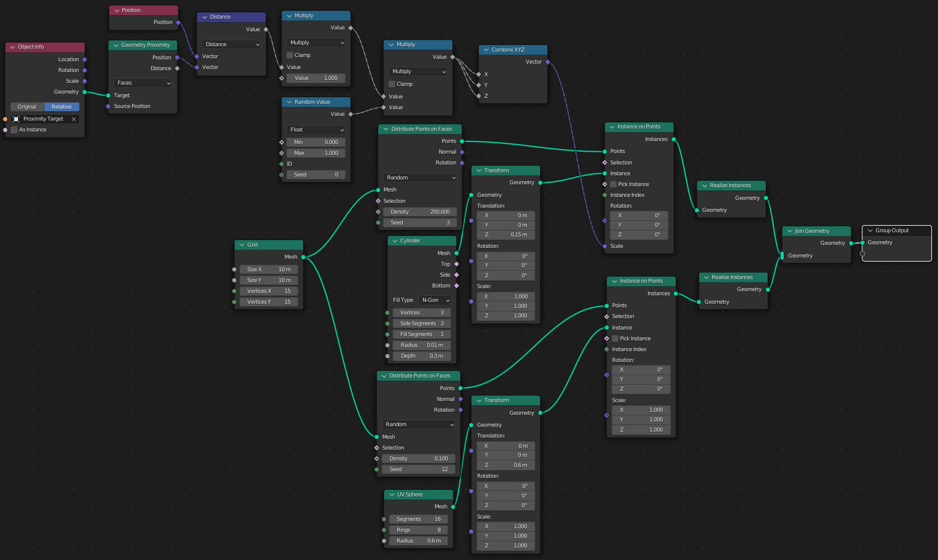Open Random dropdown in Distribute Points with Density 0.100
This screenshot has height=560, width=938.
418,424
